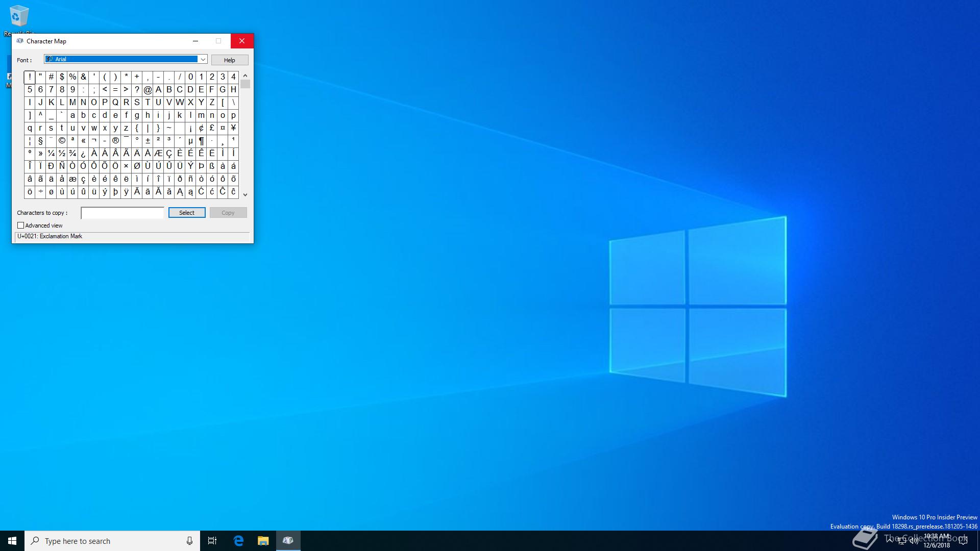The height and width of the screenshot is (551, 980).
Task: Close the Character Map window
Action: [242, 41]
